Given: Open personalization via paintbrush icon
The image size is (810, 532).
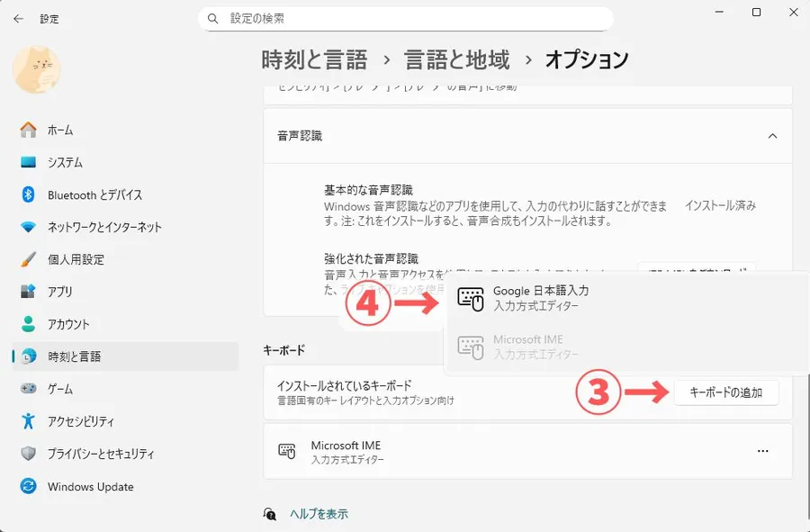Looking at the screenshot, I should pyautogui.click(x=28, y=260).
